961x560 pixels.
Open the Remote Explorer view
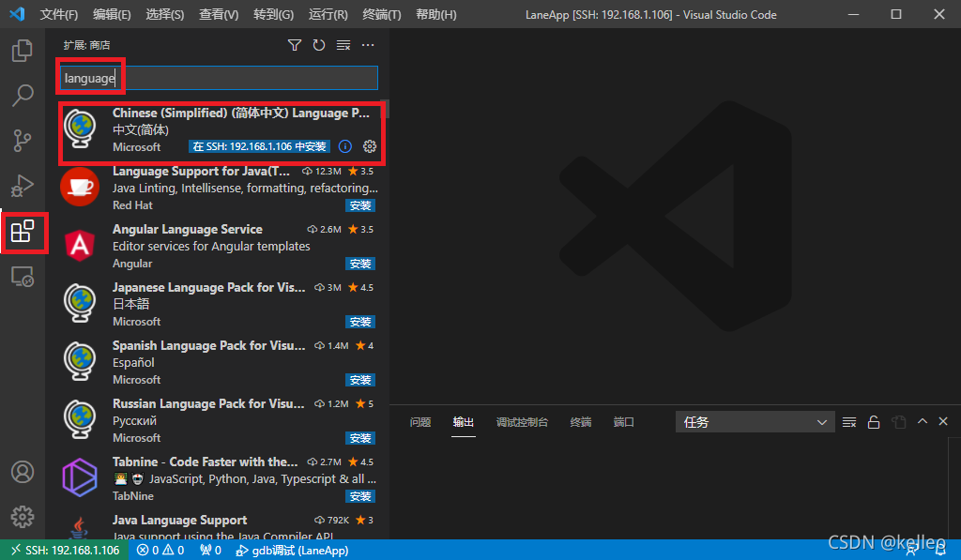point(23,277)
